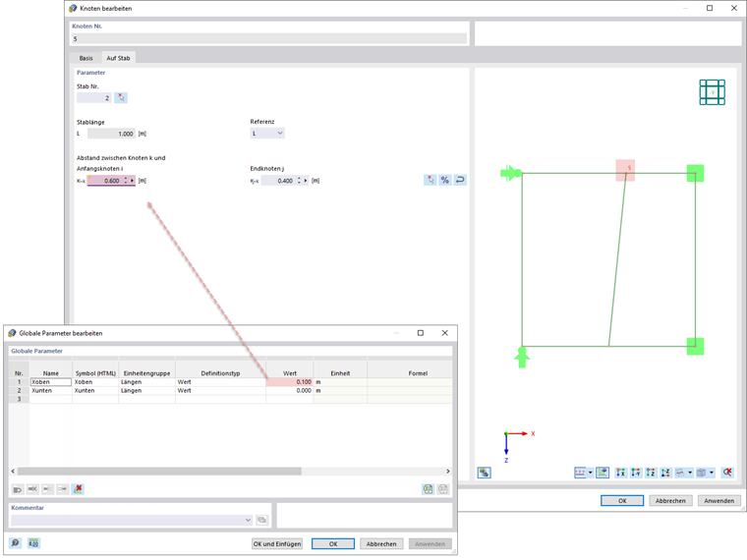Image resolution: width=747 pixels, height=560 pixels.
Task: Click the 'Formel' column header
Action: pyautogui.click(x=418, y=373)
